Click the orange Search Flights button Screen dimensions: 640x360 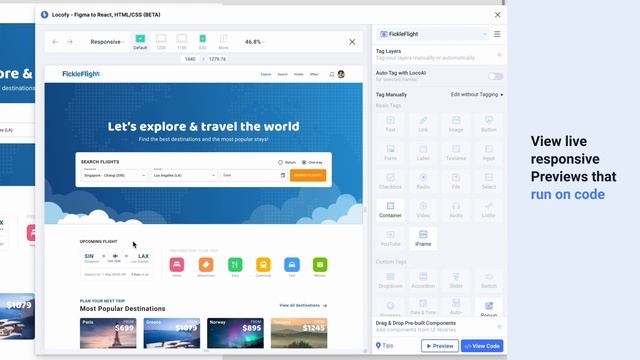tap(308, 175)
